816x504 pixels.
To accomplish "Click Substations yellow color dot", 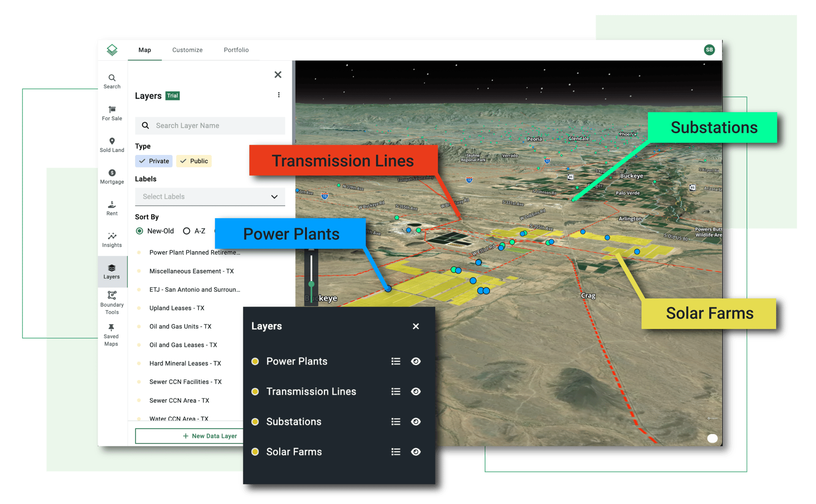I will click(x=255, y=422).
